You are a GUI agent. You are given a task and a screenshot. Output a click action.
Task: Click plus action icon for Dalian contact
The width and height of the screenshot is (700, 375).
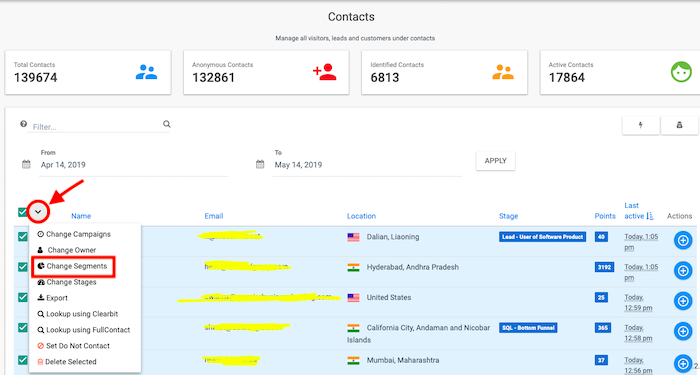[683, 241]
